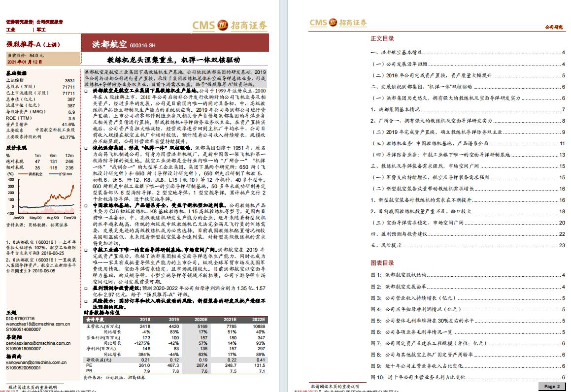Click email yangyunan@cmschina.com.cn
Screen dimensions: 571x392
[x=36, y=362]
